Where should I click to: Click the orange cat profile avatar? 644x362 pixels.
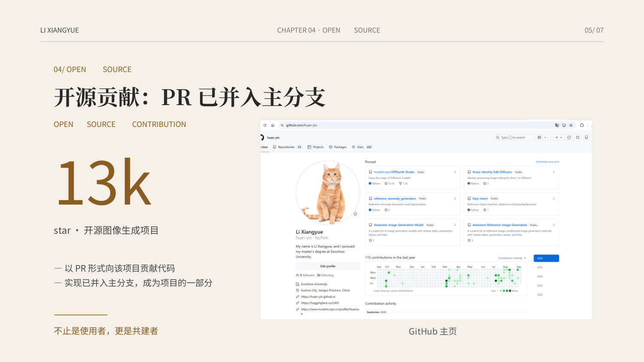pos(328,193)
